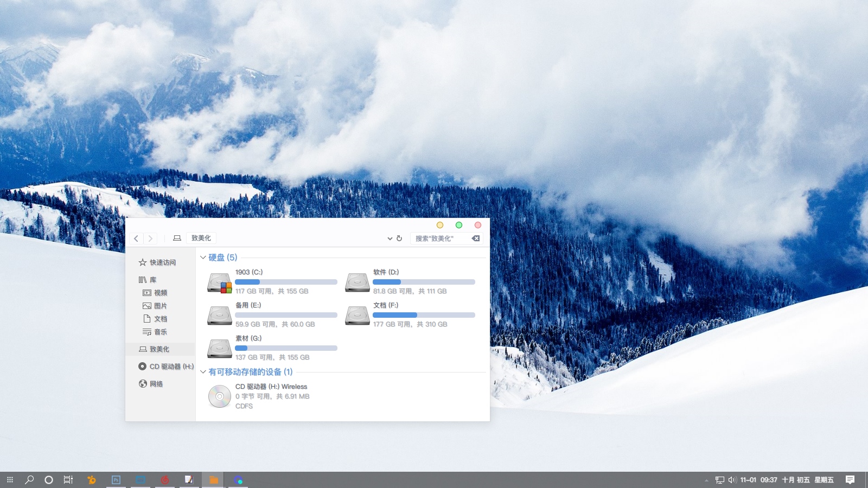Launch the orange bee app on taskbar
The width and height of the screenshot is (868, 488).
tap(92, 480)
